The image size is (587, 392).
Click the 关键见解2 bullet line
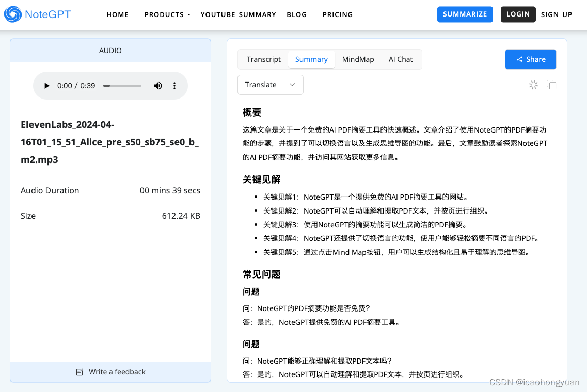click(x=376, y=211)
